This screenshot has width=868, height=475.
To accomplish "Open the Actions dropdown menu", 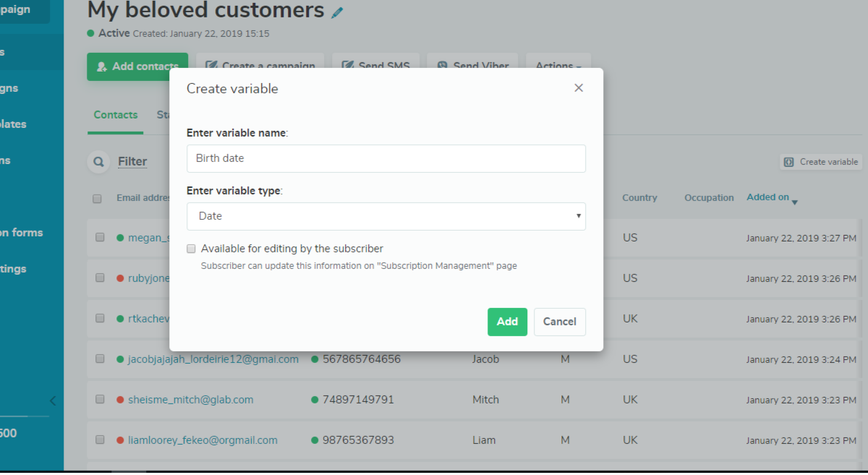I will 558,65.
